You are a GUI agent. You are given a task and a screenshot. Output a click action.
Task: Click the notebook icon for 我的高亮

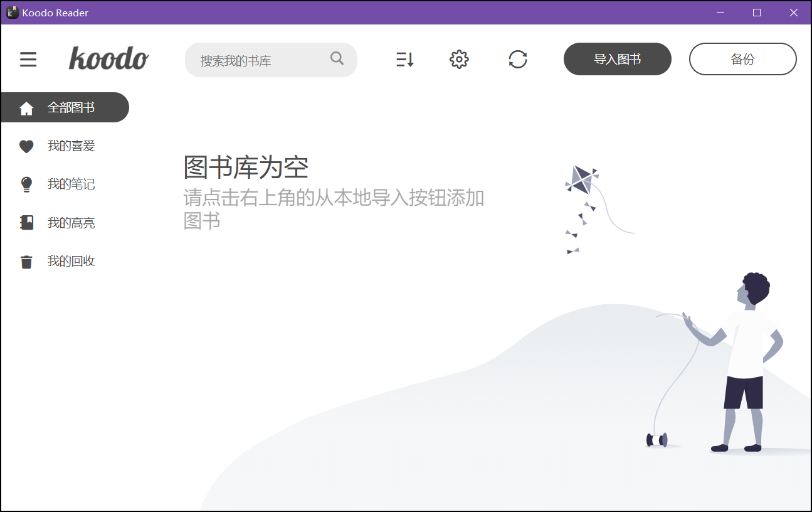pyautogui.click(x=26, y=223)
